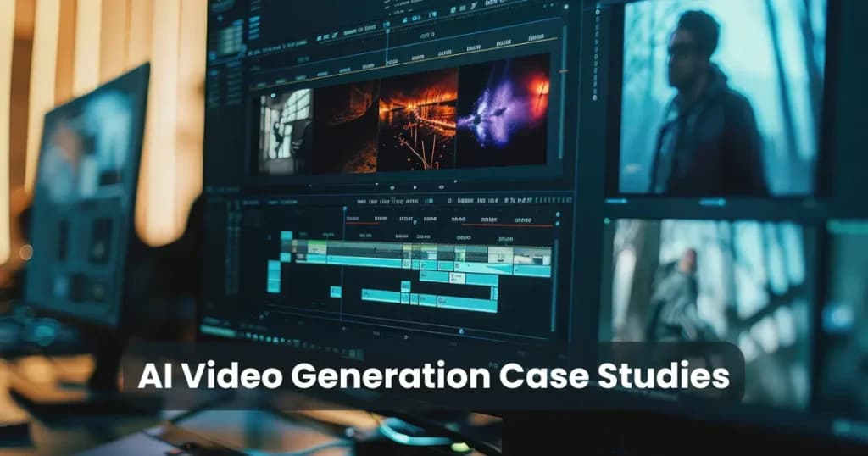868x456 pixels.
Task: Select the black-and-white window silhouette thumbnail
Action: [x=285, y=128]
